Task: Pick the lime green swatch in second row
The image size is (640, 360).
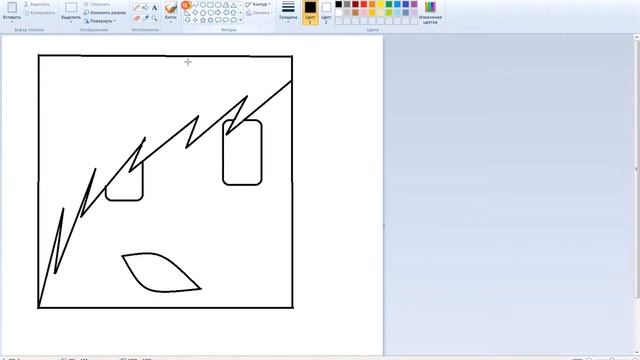Action: [x=389, y=13]
